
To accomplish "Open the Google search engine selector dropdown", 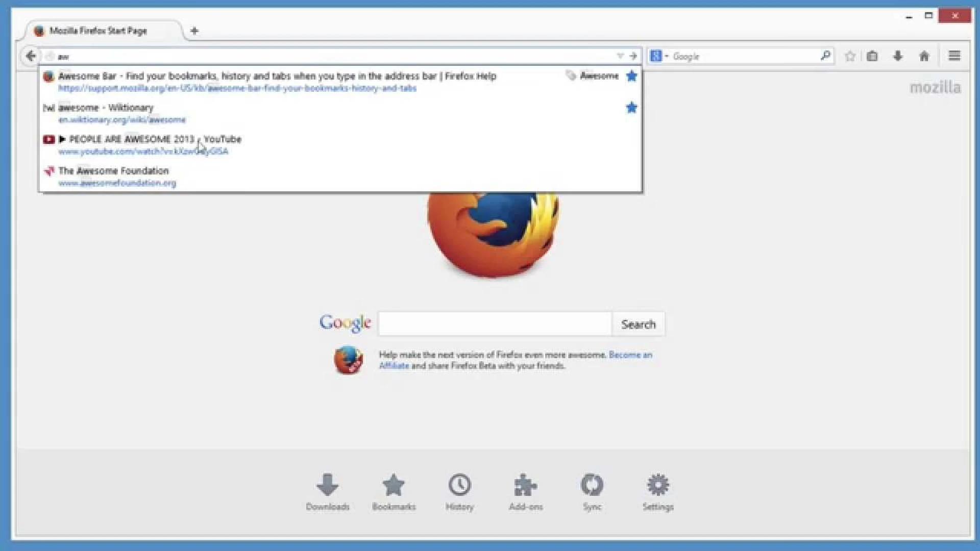I will click(x=659, y=56).
